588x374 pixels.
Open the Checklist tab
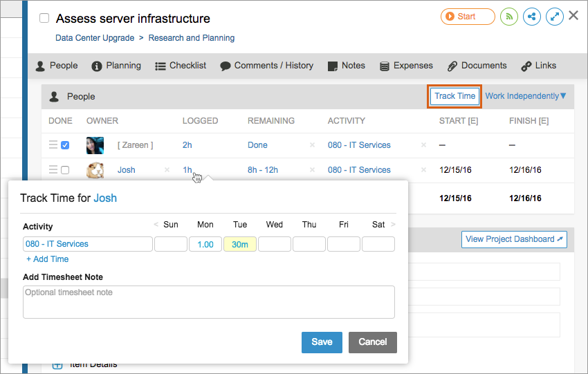tap(181, 66)
